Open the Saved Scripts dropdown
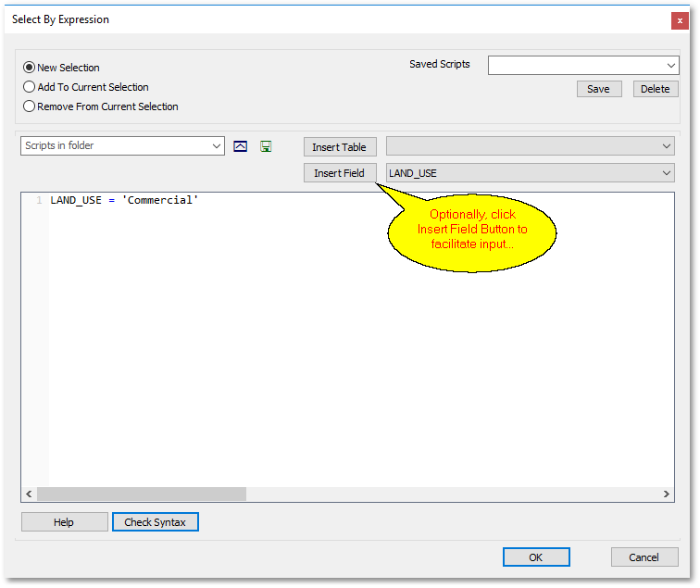This screenshot has height=588, width=700. point(670,66)
